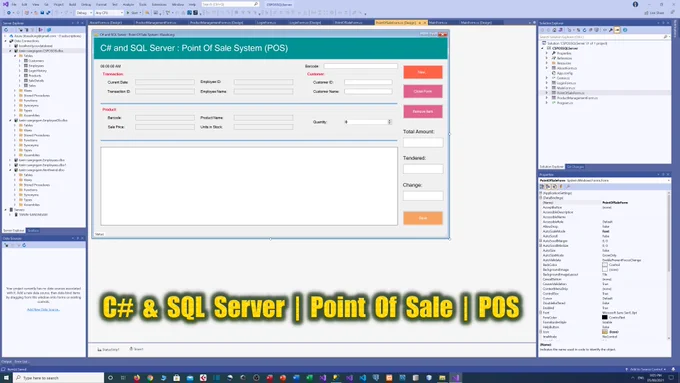This screenshot has width=680, height=383.
Task: Click the Change text box
Action: coord(423,196)
